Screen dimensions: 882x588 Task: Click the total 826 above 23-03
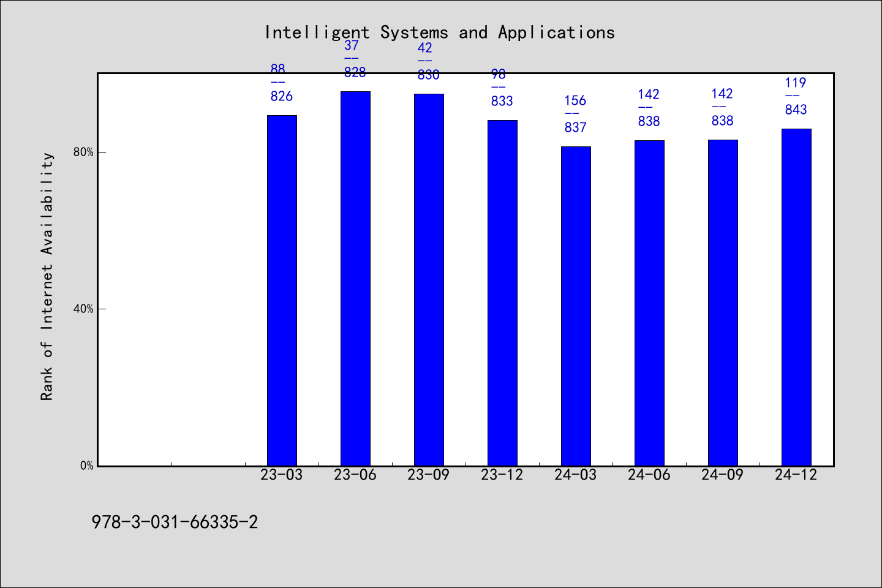282,96
